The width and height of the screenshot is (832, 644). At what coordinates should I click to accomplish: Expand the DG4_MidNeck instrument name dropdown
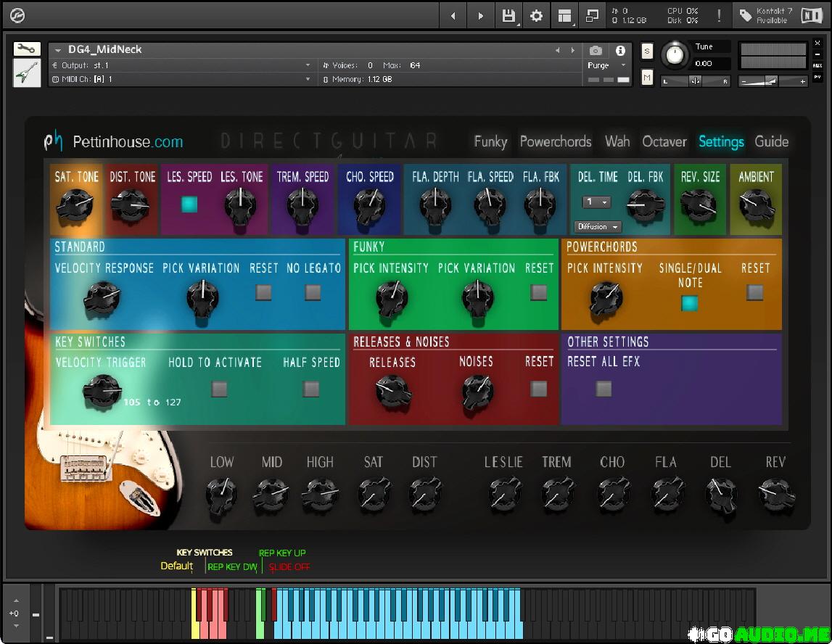click(x=58, y=50)
